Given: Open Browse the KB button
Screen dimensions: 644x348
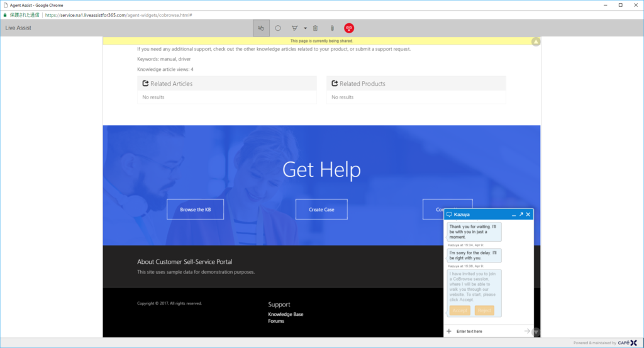Looking at the screenshot, I should pos(195,209).
